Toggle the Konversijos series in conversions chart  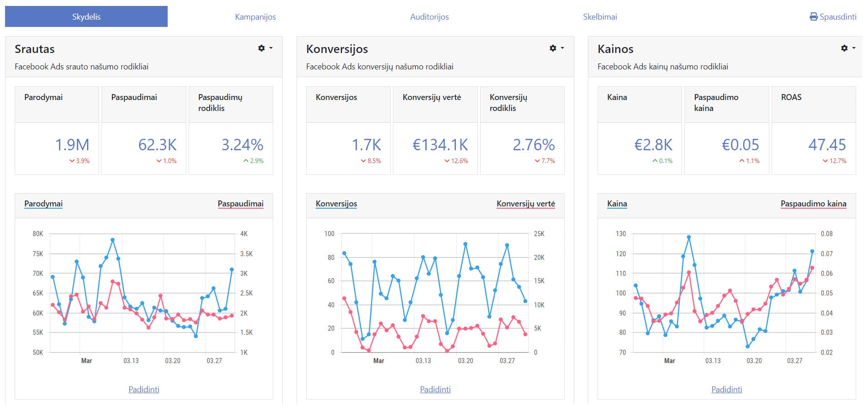point(336,204)
